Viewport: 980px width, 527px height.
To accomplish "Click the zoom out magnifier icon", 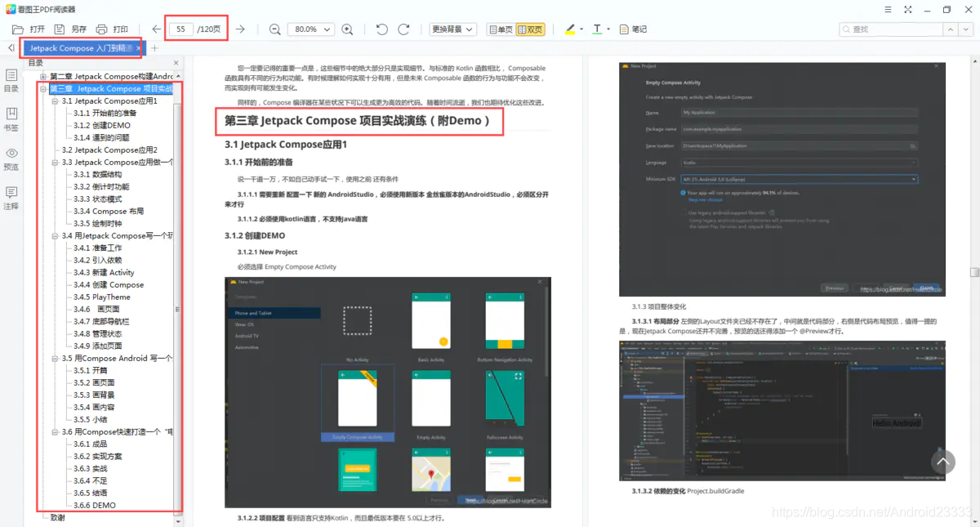I will (274, 29).
